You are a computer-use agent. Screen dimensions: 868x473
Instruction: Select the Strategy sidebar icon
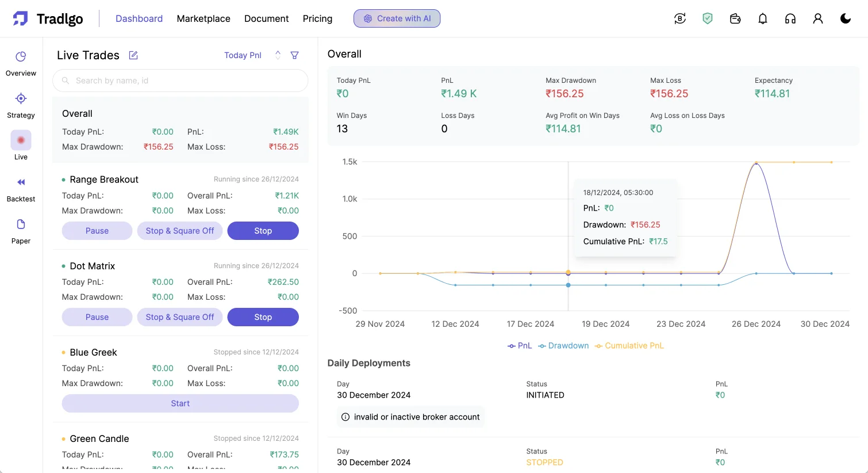pyautogui.click(x=21, y=104)
